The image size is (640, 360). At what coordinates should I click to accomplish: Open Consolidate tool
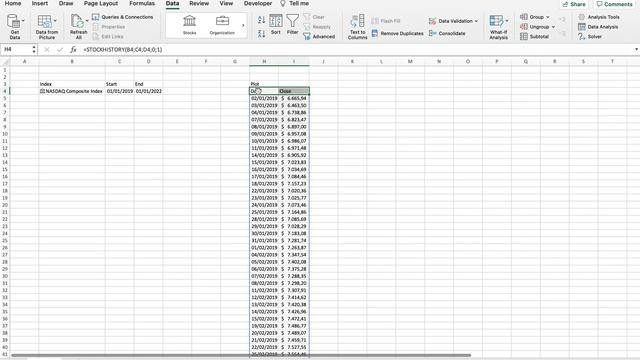tap(447, 33)
